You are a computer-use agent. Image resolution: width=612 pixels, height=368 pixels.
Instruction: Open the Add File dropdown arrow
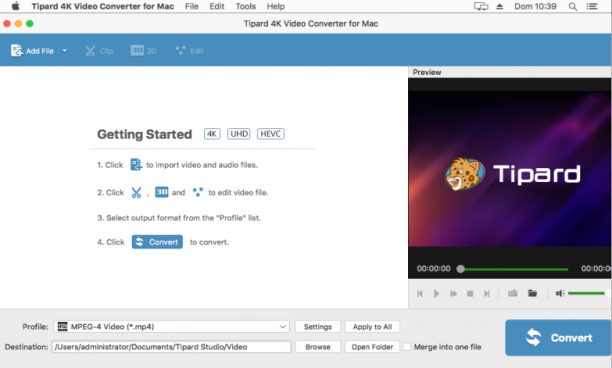pyautogui.click(x=65, y=51)
